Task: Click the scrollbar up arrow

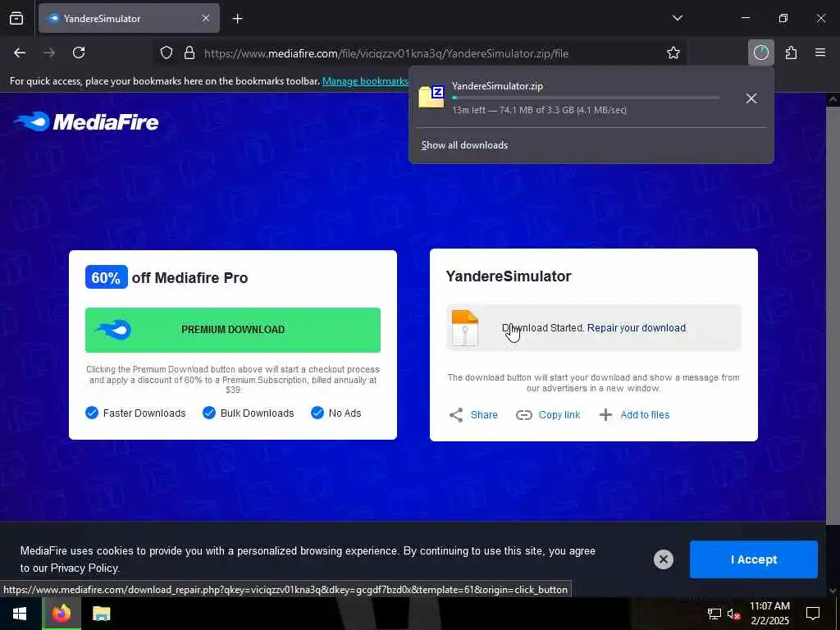Action: pyautogui.click(x=833, y=99)
